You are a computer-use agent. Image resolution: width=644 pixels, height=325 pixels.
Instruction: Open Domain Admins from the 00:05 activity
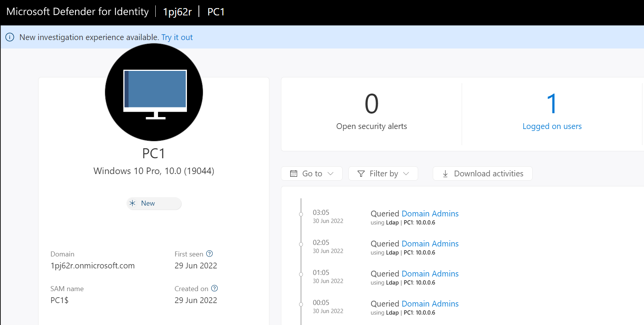[430, 304]
